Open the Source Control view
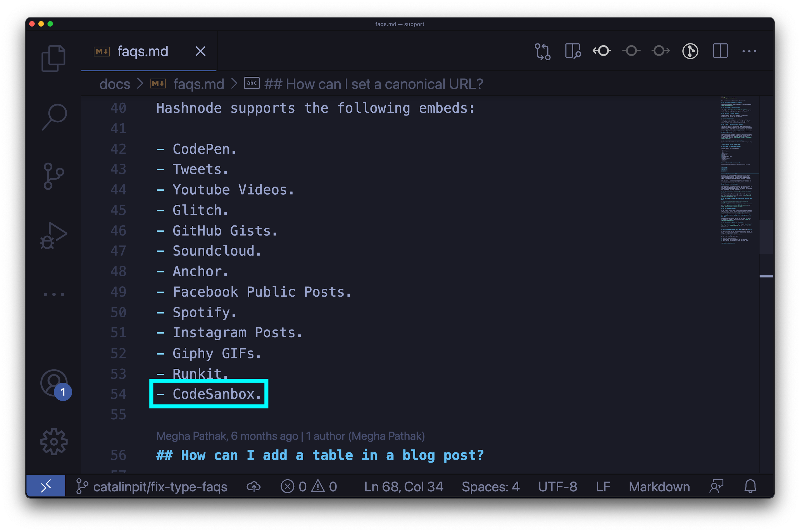 click(54, 176)
